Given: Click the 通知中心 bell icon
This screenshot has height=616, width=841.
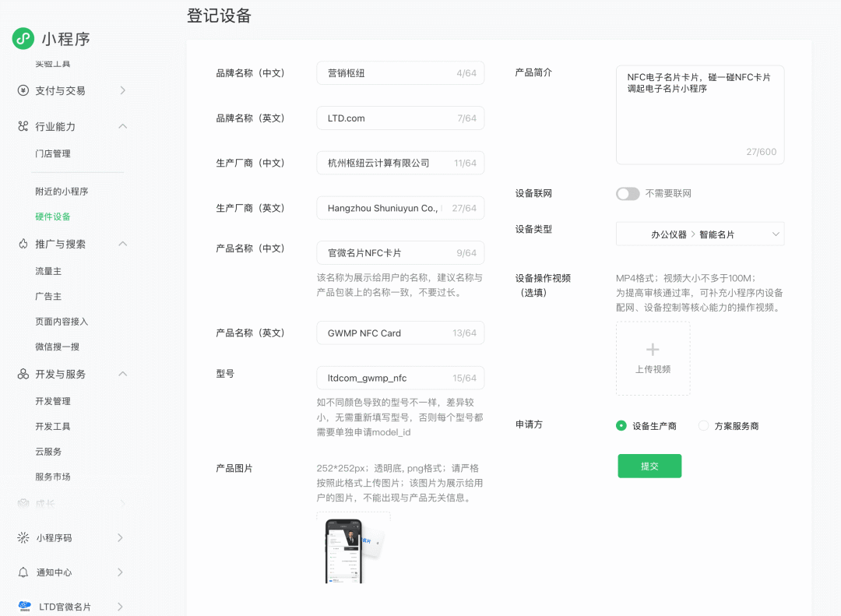Looking at the screenshot, I should click(23, 572).
